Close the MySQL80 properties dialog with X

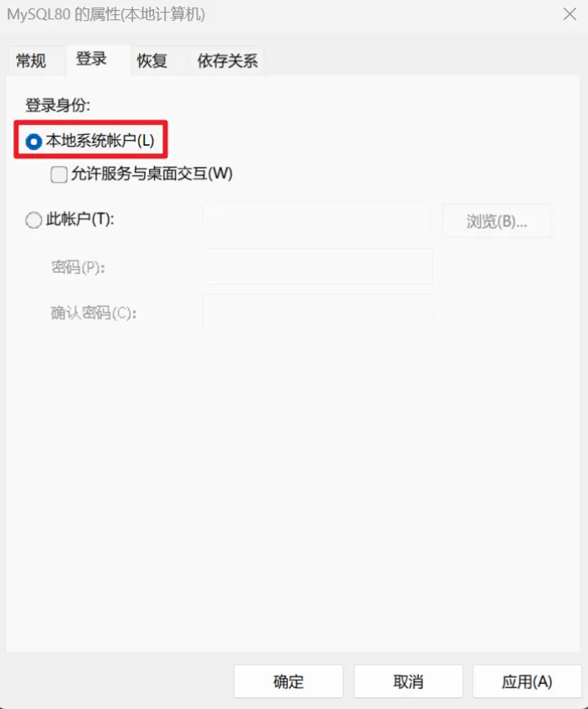[x=570, y=14]
